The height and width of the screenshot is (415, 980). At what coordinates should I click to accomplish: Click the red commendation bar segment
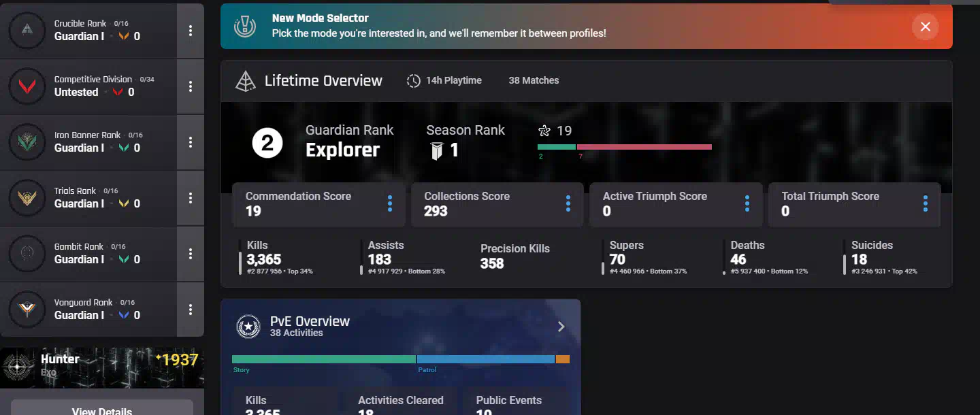pyautogui.click(x=644, y=147)
